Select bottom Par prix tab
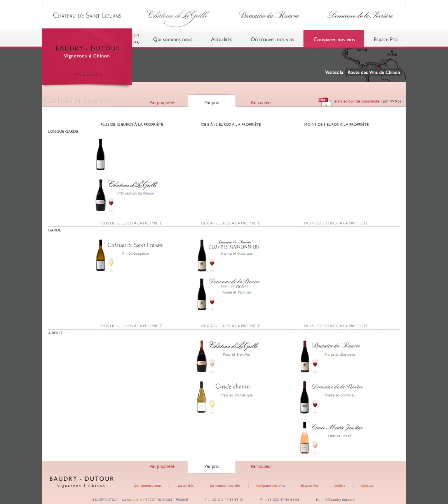448x504 pixels. click(x=212, y=466)
